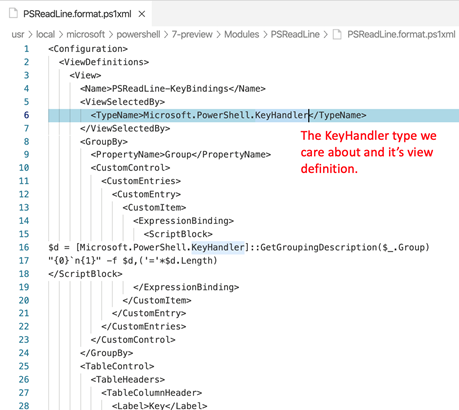459x410 pixels.
Task: Click the file icon in the breadcrumb
Action: click(x=337, y=34)
